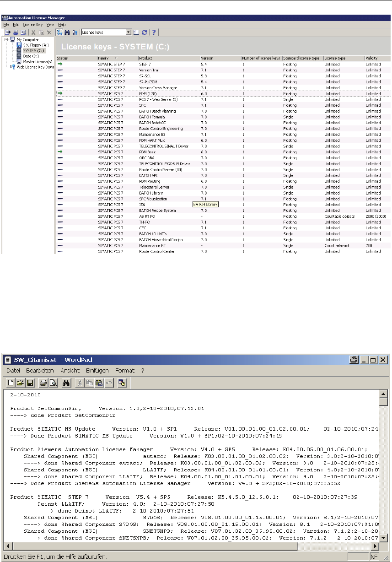The image size is (392, 562).
Task: Open the Help menu in License Manager
Action: 62,24
